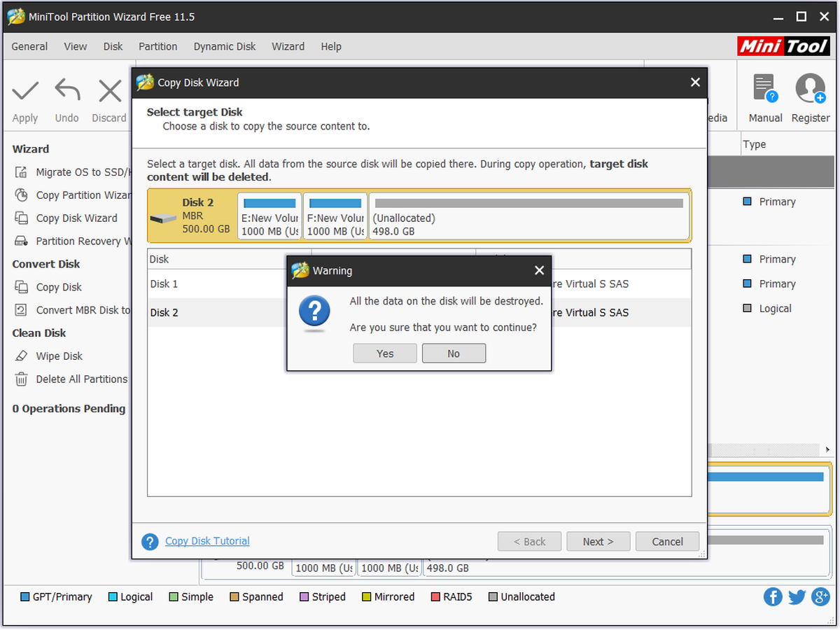Confirm the warning with Yes
Viewport: 840px width, 630px height.
click(385, 353)
